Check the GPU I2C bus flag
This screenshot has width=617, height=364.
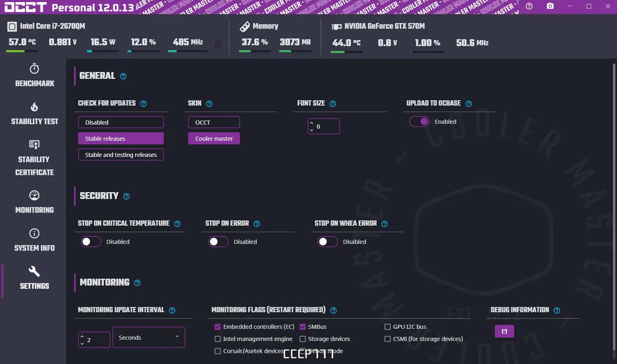388,327
